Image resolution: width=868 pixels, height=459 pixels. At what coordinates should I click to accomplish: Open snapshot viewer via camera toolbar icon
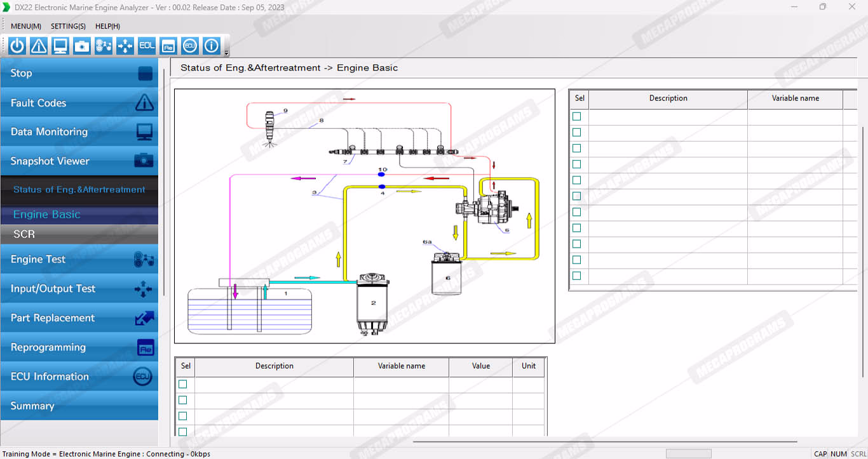point(82,46)
